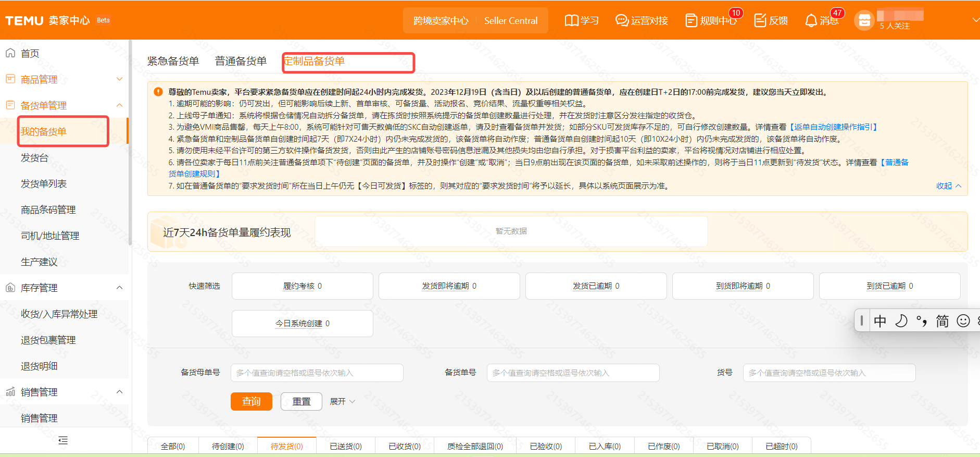The height and width of the screenshot is (457, 980).
Task: Toggle IME 简 simplified setting
Action: pos(943,321)
